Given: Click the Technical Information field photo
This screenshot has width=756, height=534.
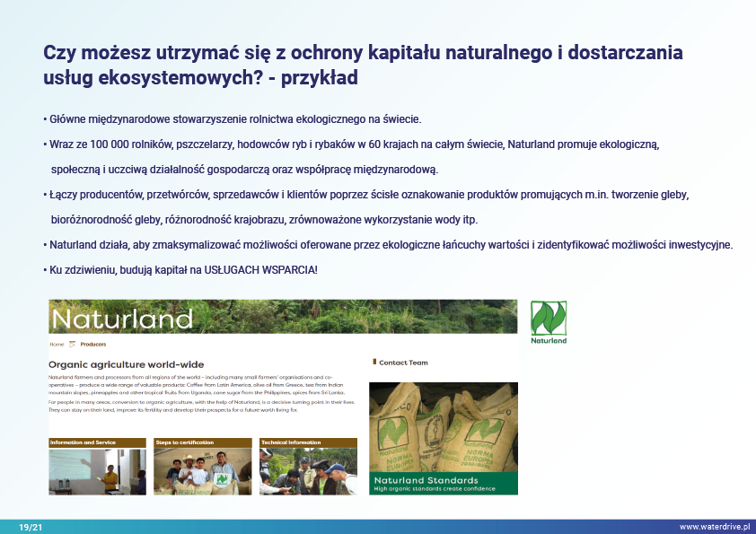Looking at the screenshot, I should [x=308, y=471].
